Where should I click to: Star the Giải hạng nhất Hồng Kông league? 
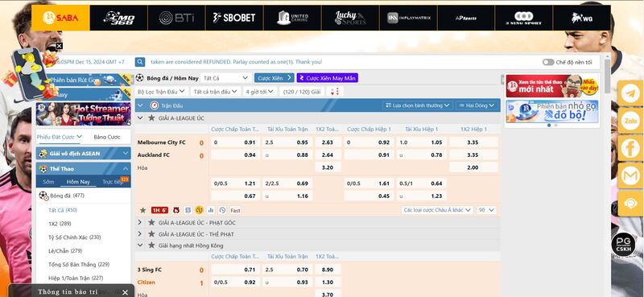[151, 245]
